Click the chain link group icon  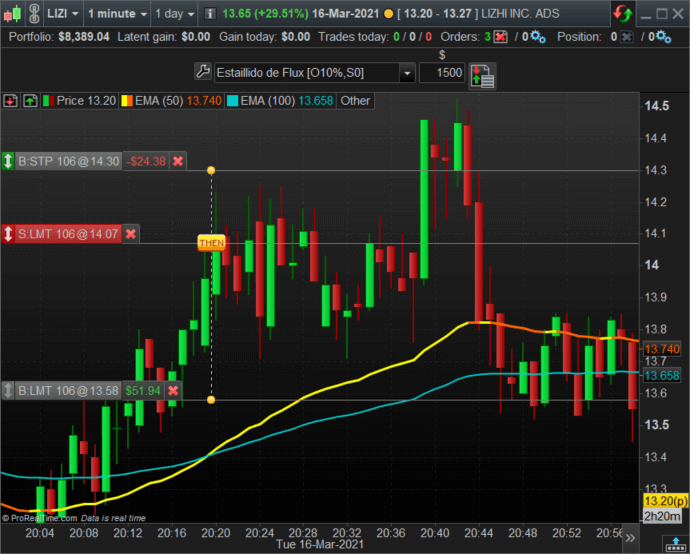(34, 14)
